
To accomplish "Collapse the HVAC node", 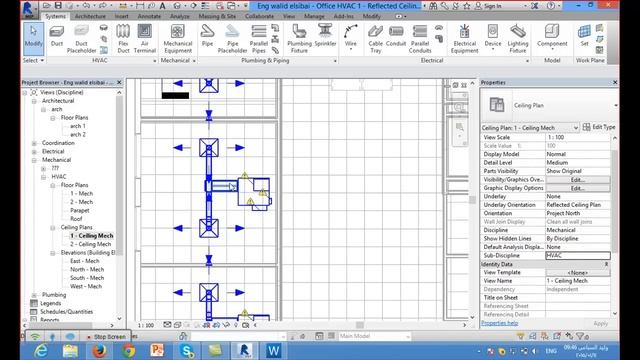I will 44,177.
